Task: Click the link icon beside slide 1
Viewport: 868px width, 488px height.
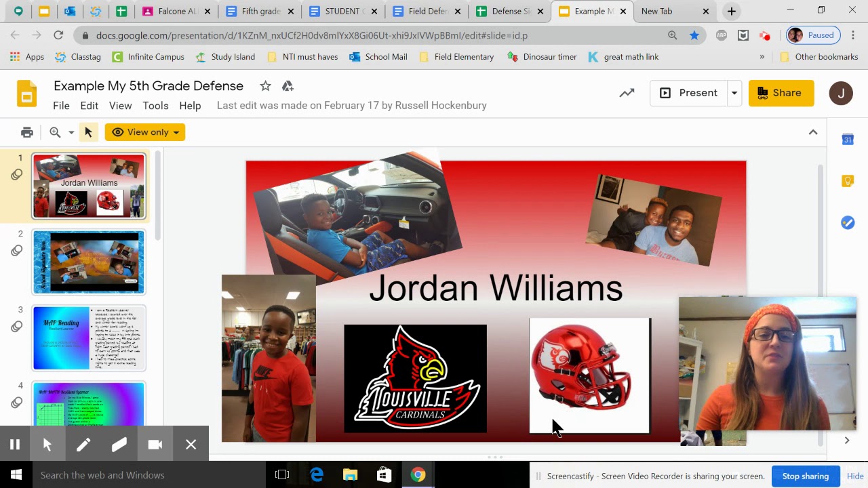Action: pos(17,175)
